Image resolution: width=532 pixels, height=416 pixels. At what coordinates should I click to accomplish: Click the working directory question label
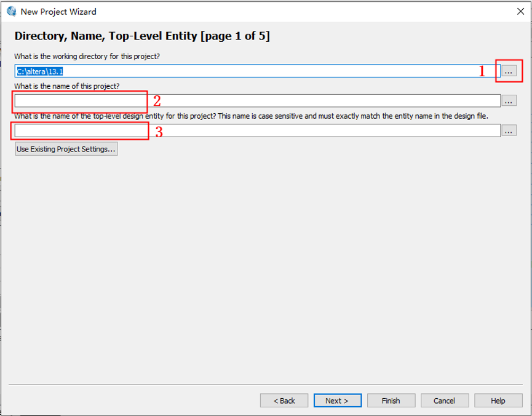pyautogui.click(x=87, y=57)
